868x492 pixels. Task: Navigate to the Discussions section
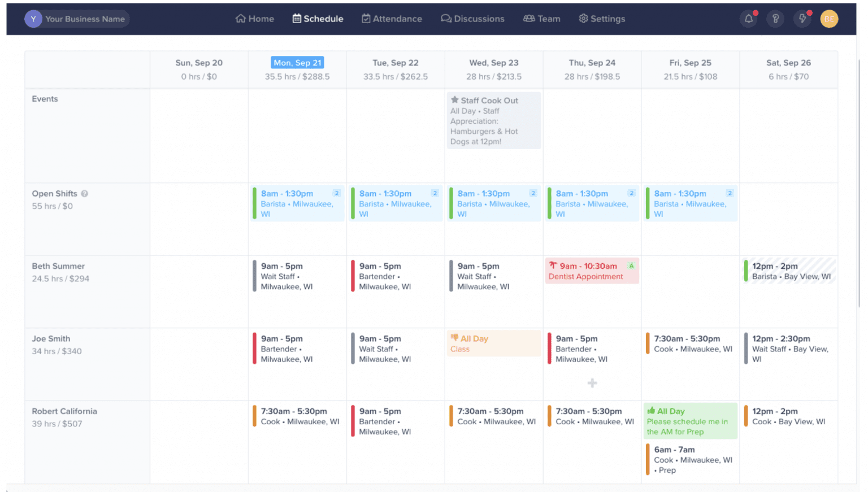(x=472, y=19)
